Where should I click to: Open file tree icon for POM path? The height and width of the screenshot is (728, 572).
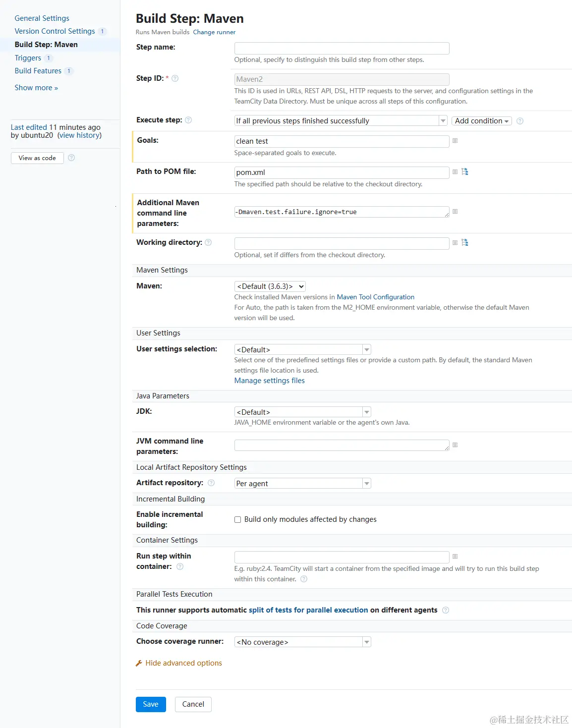pyautogui.click(x=465, y=172)
